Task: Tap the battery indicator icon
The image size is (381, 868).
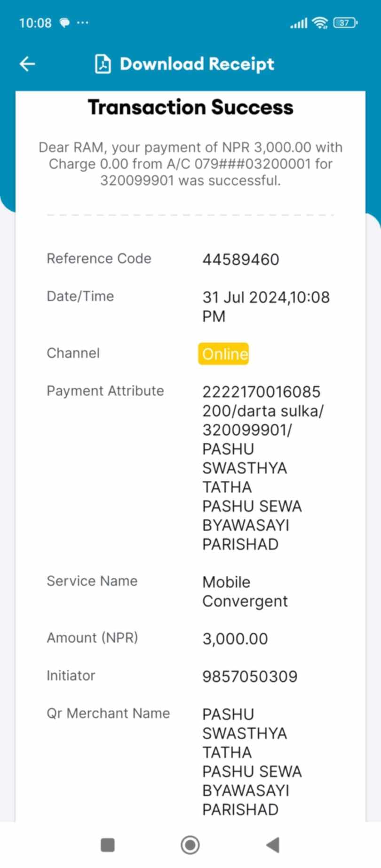Action: [345, 23]
